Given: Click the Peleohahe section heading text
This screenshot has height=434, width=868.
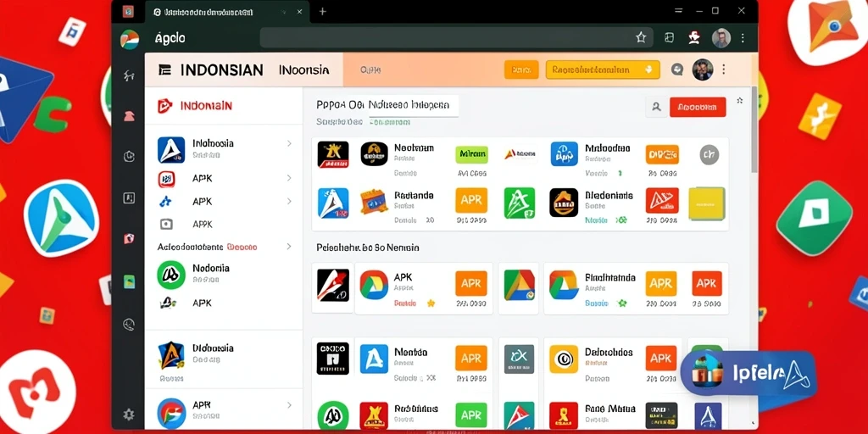Looking at the screenshot, I should pos(368,248).
